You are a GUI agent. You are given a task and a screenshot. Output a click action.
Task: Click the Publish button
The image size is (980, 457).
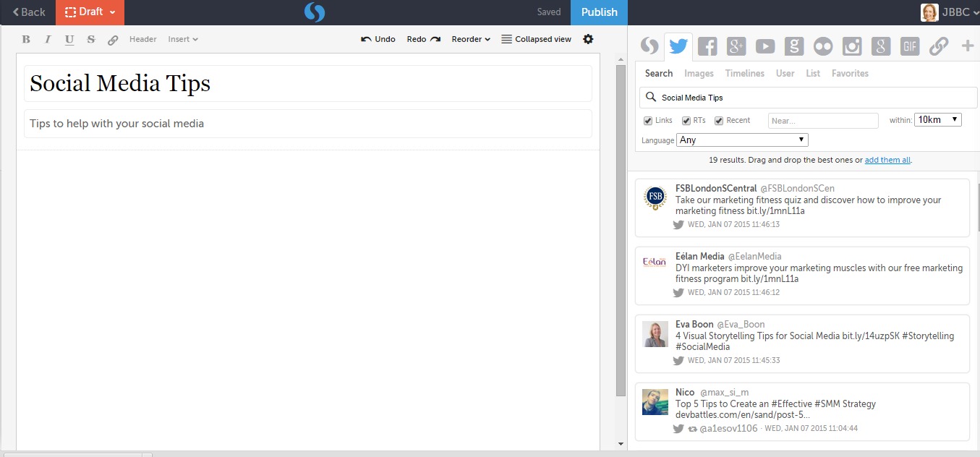[599, 12]
